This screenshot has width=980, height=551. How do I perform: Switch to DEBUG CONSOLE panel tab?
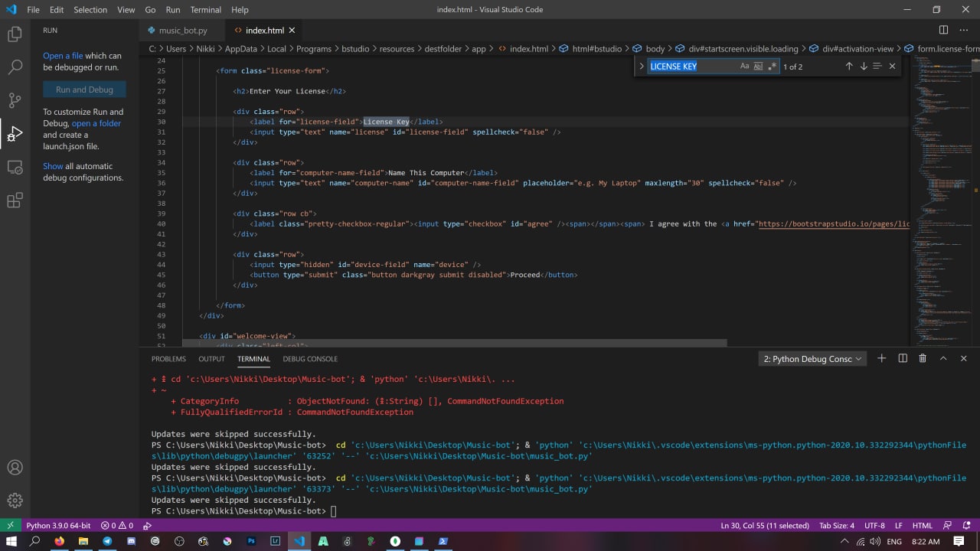pyautogui.click(x=310, y=359)
